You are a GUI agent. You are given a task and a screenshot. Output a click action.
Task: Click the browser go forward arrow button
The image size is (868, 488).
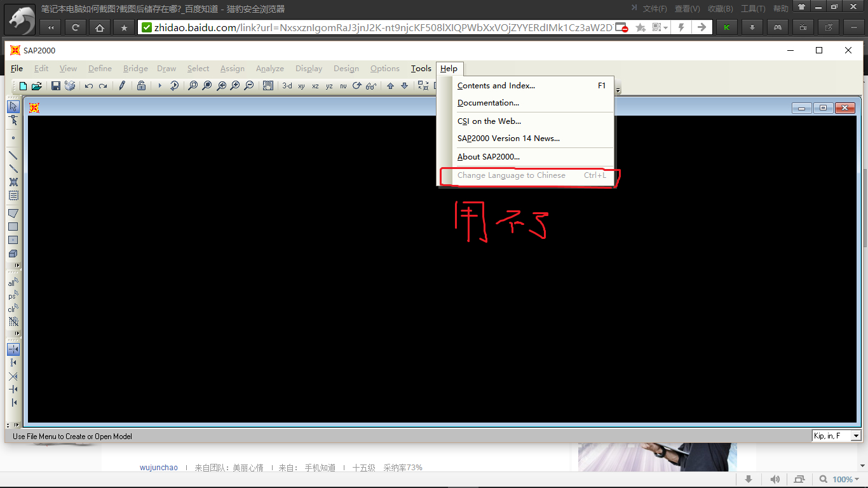coord(702,27)
